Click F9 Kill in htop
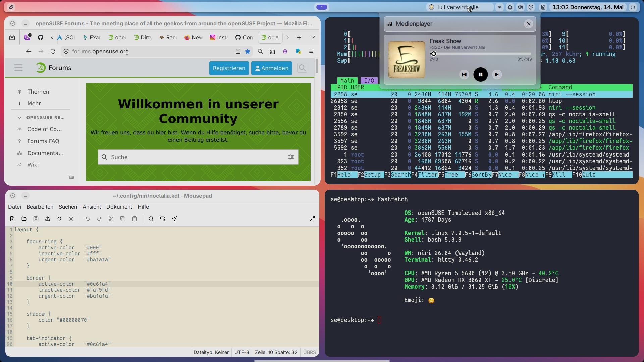644x362 pixels. coord(558,175)
